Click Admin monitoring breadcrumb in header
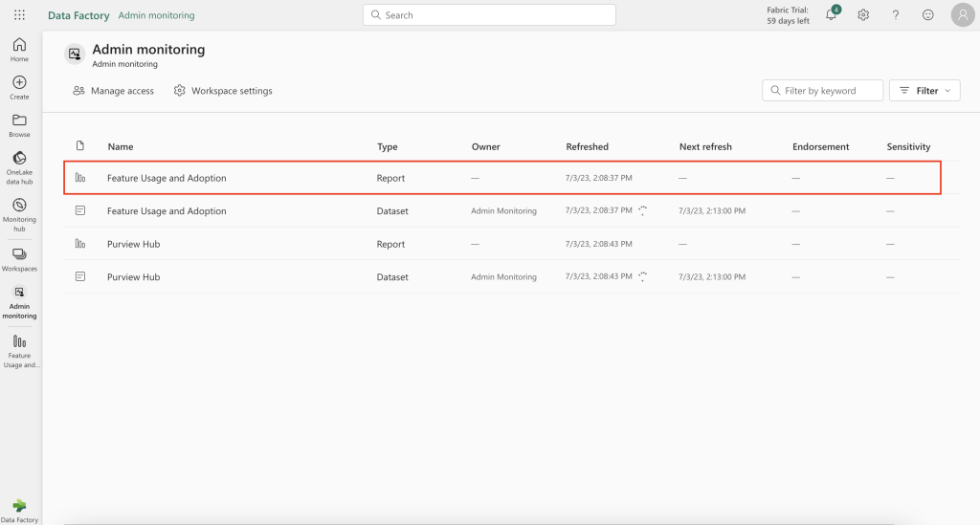Viewport: 980px width, 525px height. [x=156, y=15]
